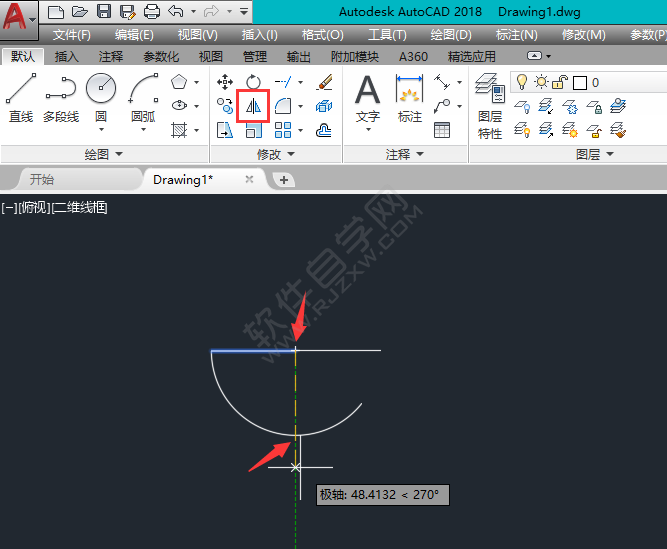Add a new drawing tab with plus button

tap(284, 180)
